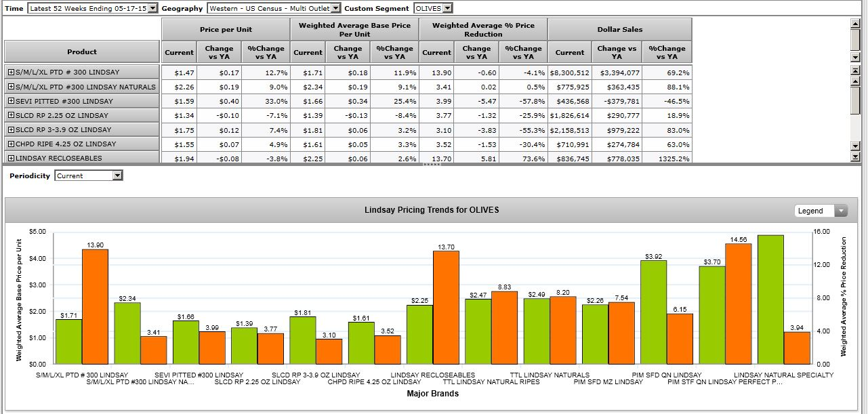Click plus icon beside SLCD RP 3-3.9 OZ LINDSAY
Screen dimensions: 868x414
tap(11, 129)
